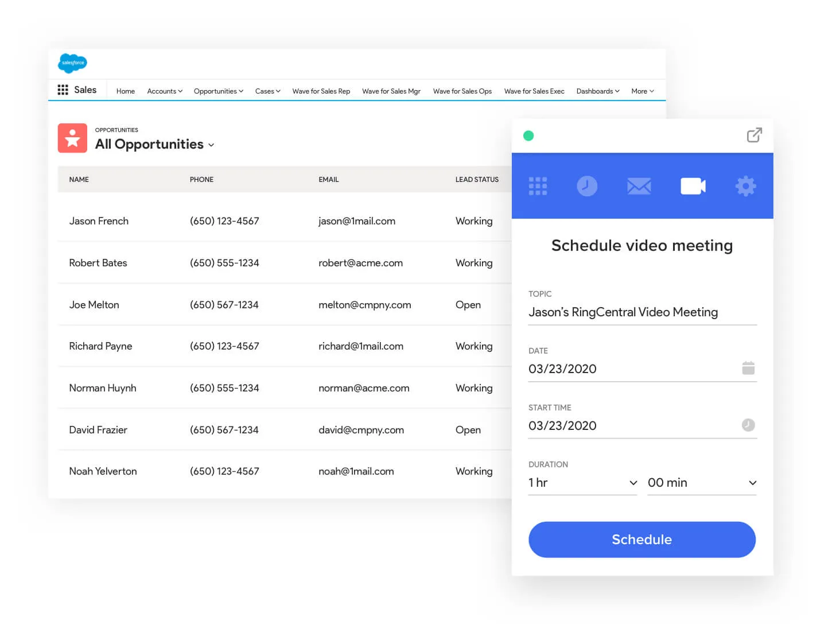Open the 1 hr duration dropdown
The height and width of the screenshot is (644, 840).
pos(582,483)
